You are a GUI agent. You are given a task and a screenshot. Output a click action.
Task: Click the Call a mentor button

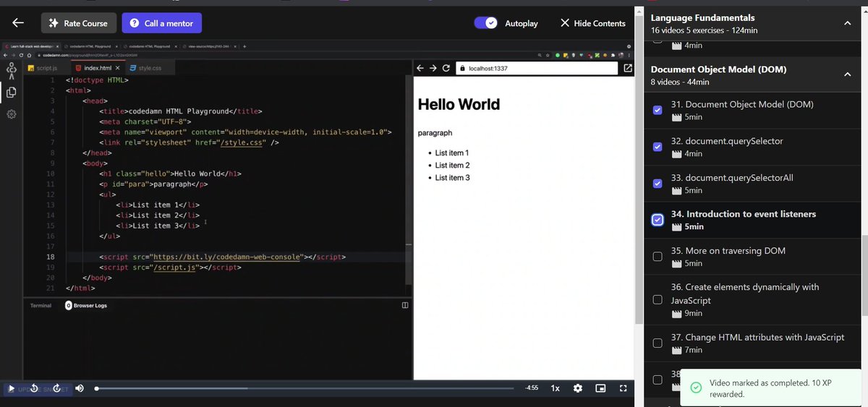pyautogui.click(x=161, y=23)
